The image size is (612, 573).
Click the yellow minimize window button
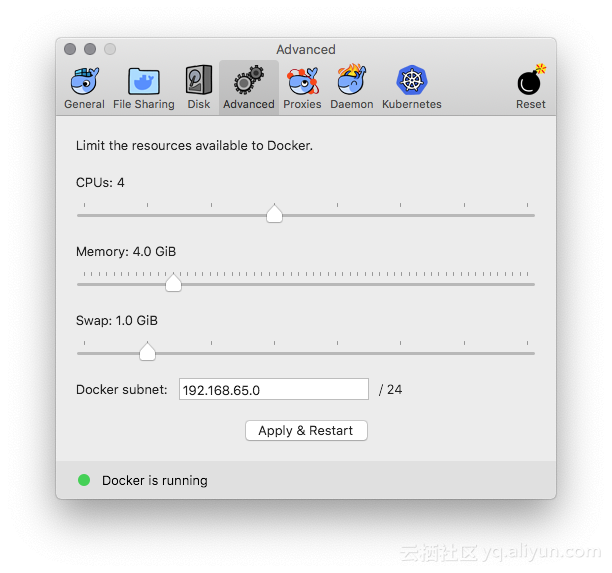[90, 49]
